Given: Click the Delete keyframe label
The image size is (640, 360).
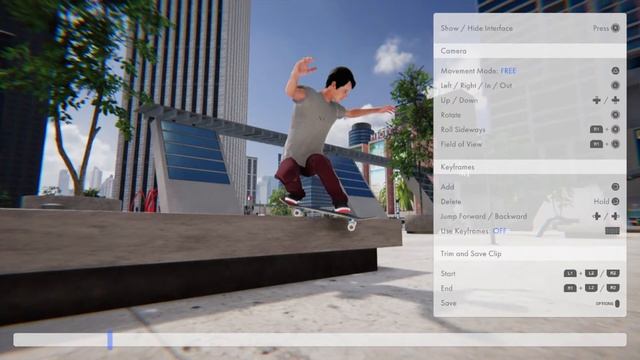Looking at the screenshot, I should tap(451, 202).
